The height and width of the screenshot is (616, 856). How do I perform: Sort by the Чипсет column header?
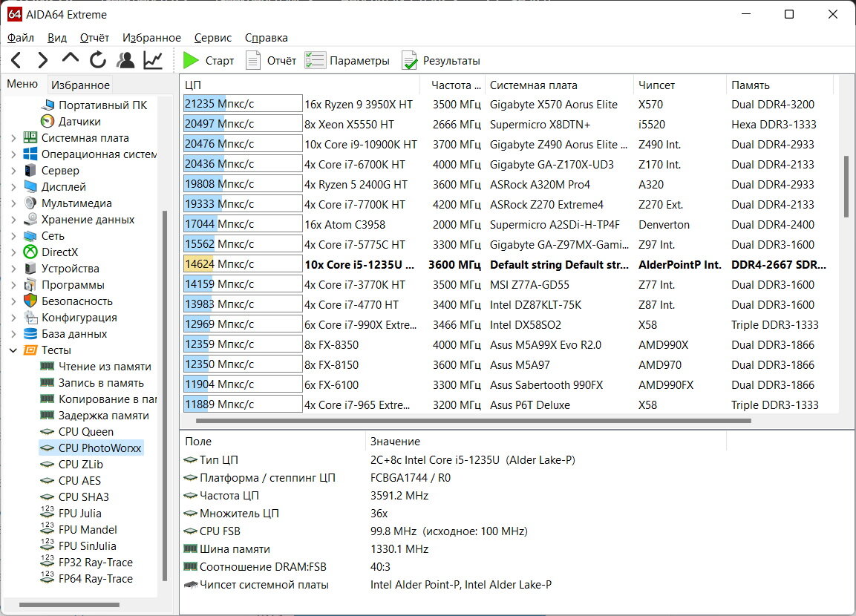680,85
